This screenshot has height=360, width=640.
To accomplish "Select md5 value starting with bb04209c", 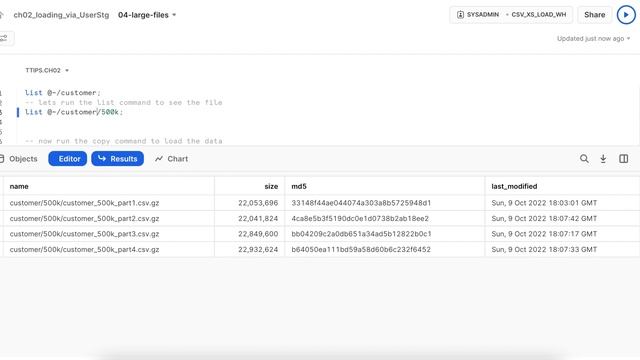I will (384, 234).
